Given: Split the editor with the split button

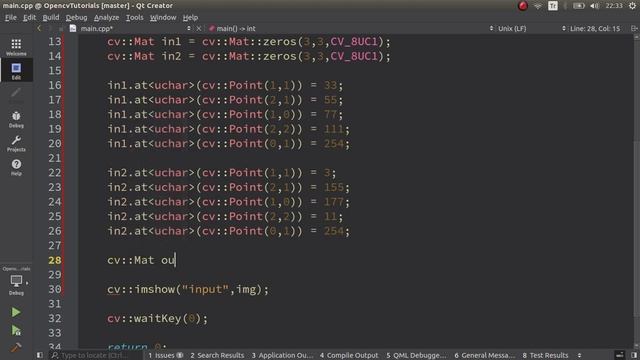Looking at the screenshot, I should pos(634,28).
